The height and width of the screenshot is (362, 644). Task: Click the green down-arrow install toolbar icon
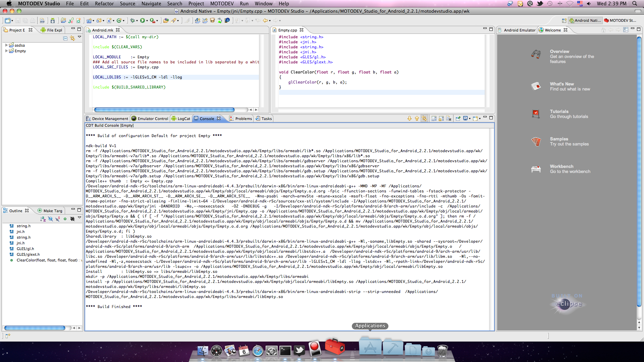[x=53, y=20]
